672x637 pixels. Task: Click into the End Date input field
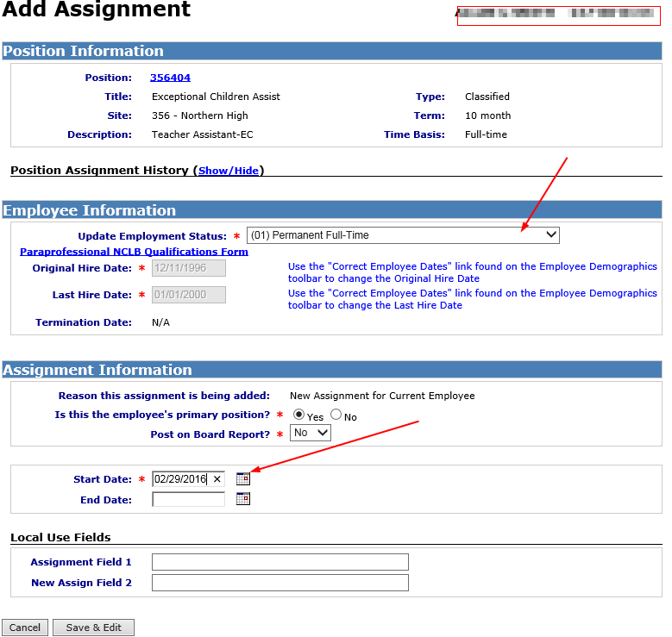188,499
